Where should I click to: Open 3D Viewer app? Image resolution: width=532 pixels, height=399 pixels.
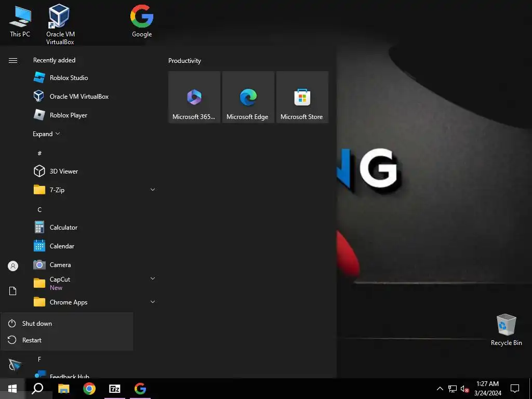pos(94,171)
